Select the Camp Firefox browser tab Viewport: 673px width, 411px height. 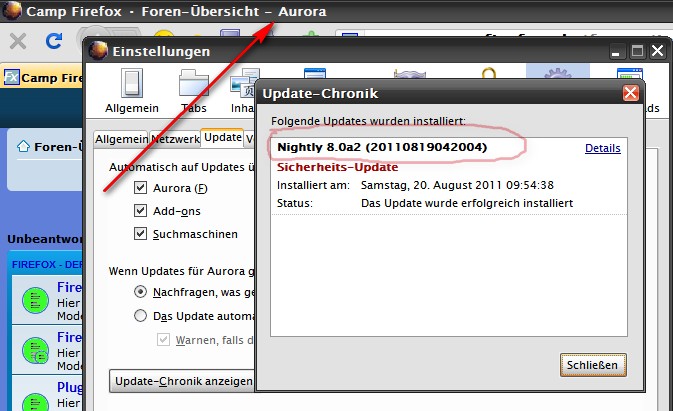(x=43, y=78)
